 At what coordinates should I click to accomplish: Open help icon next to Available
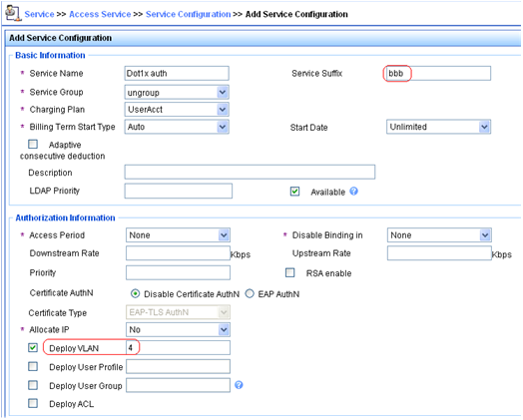[354, 191]
